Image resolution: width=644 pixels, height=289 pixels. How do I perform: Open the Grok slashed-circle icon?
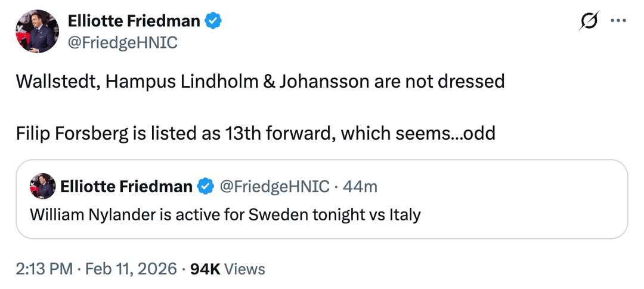(590, 21)
